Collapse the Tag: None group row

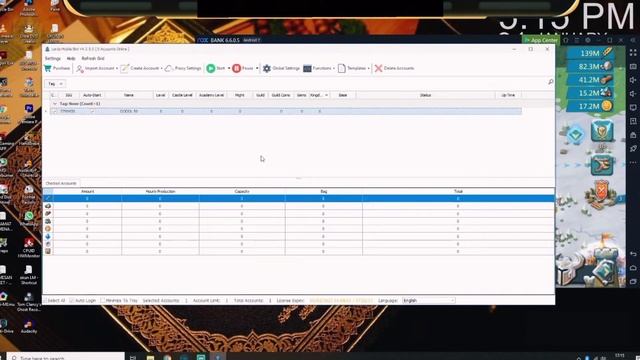tap(55, 104)
